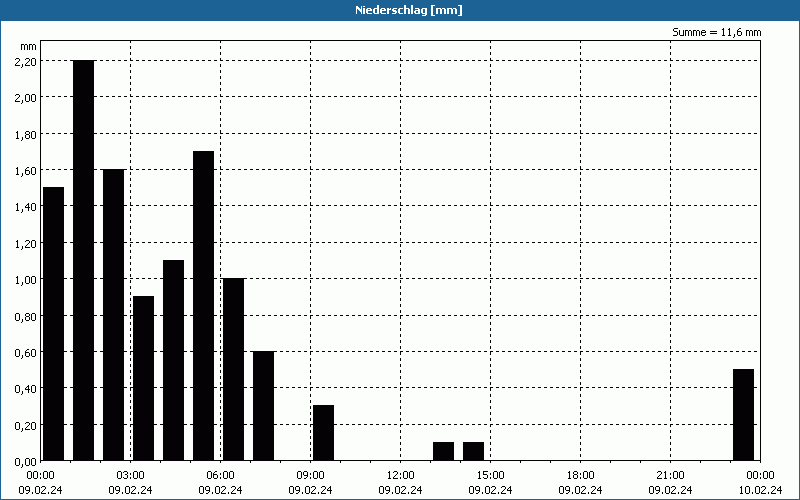Click the 0,40 y-axis label
The width and height of the screenshot is (800, 500).
[x=26, y=389]
